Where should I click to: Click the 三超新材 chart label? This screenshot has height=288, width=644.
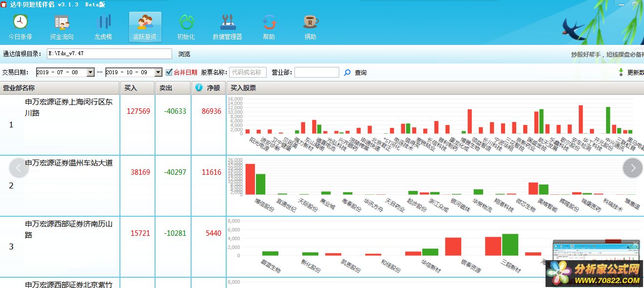point(510,266)
